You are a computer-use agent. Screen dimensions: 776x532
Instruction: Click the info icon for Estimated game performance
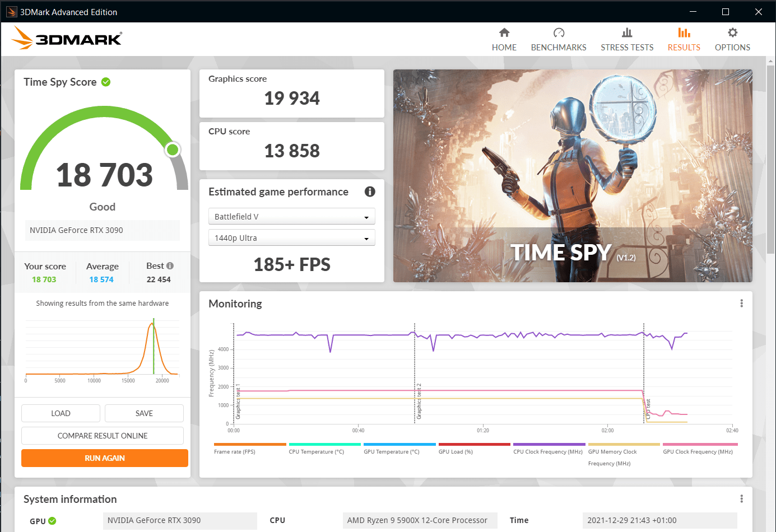tap(370, 192)
